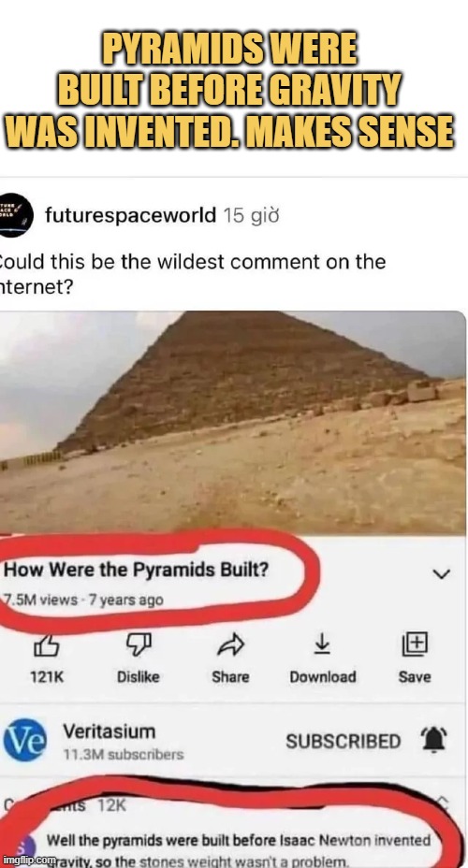Click the Share arrow icon

(230, 644)
